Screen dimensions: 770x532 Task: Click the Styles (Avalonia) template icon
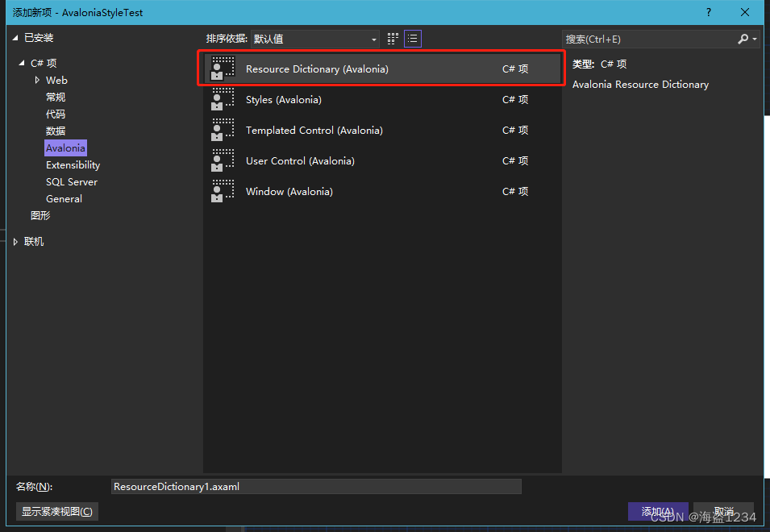pos(223,99)
